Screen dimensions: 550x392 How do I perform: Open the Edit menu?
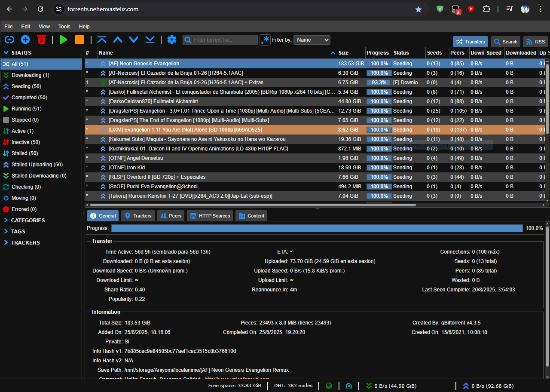pos(26,26)
